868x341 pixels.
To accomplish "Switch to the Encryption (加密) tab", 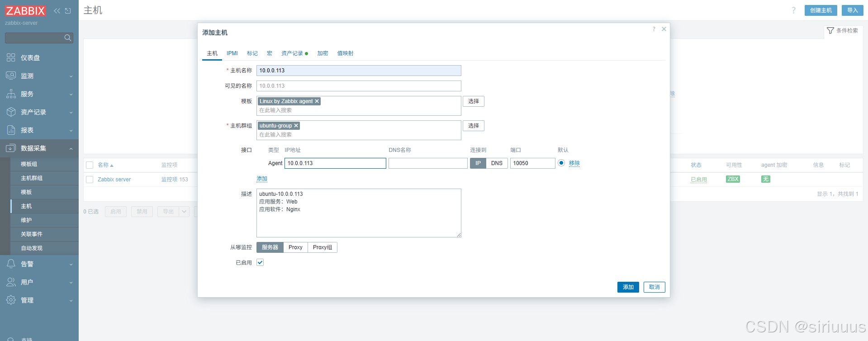I will point(323,53).
